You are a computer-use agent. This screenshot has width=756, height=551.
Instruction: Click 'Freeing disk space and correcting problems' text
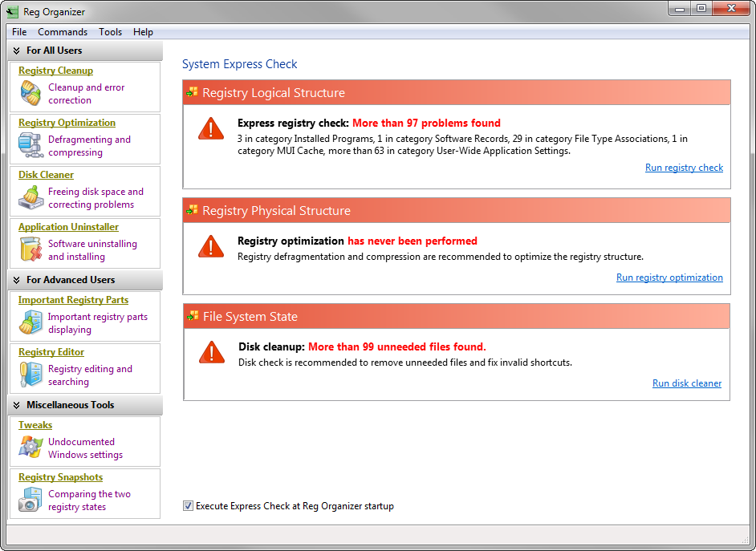point(96,198)
